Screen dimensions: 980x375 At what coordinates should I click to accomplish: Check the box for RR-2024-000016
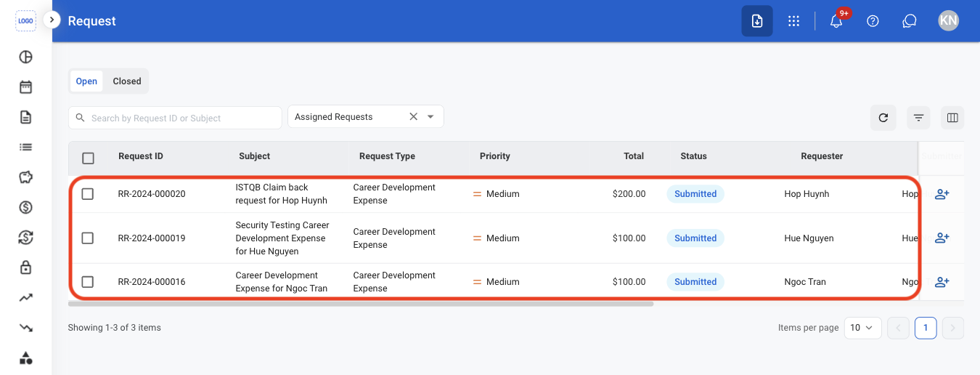pyautogui.click(x=88, y=282)
